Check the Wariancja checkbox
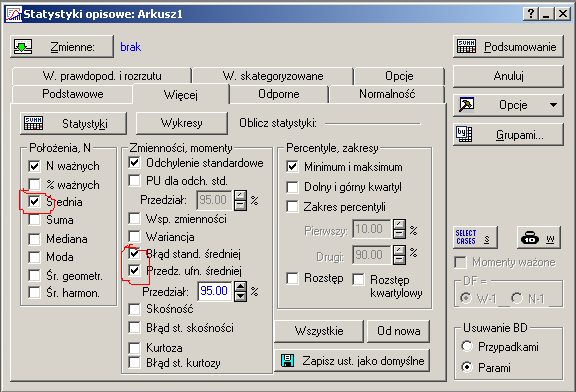The image size is (576, 392). 134,237
